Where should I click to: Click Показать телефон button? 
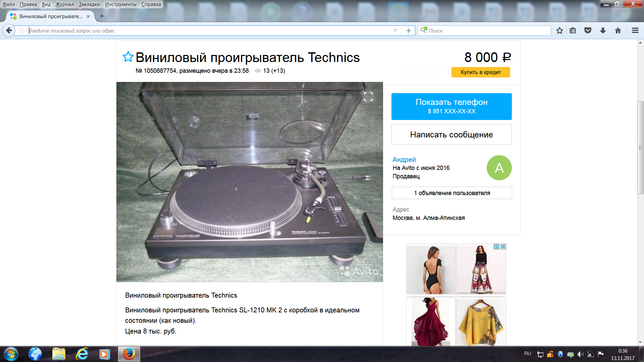click(451, 106)
